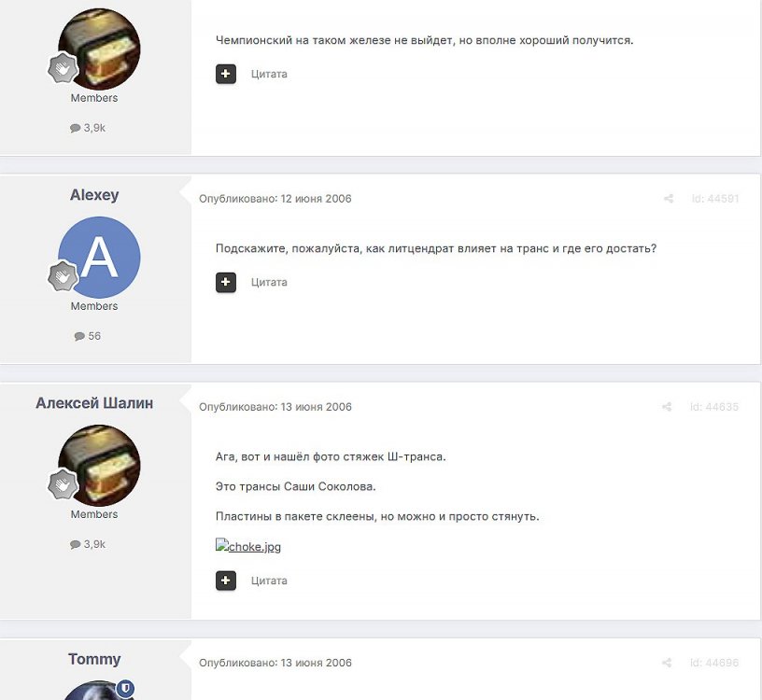762x700 pixels.
Task: Open Alexey's profile via the blue A avatar
Action: [x=99, y=258]
